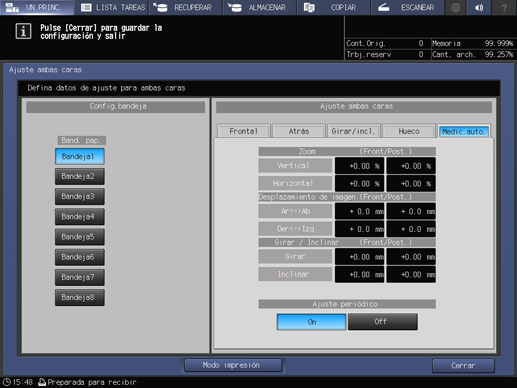Screen dimensions: 517x388
Task: Open the UN. PRINC. main unit screen
Action: point(37,7)
